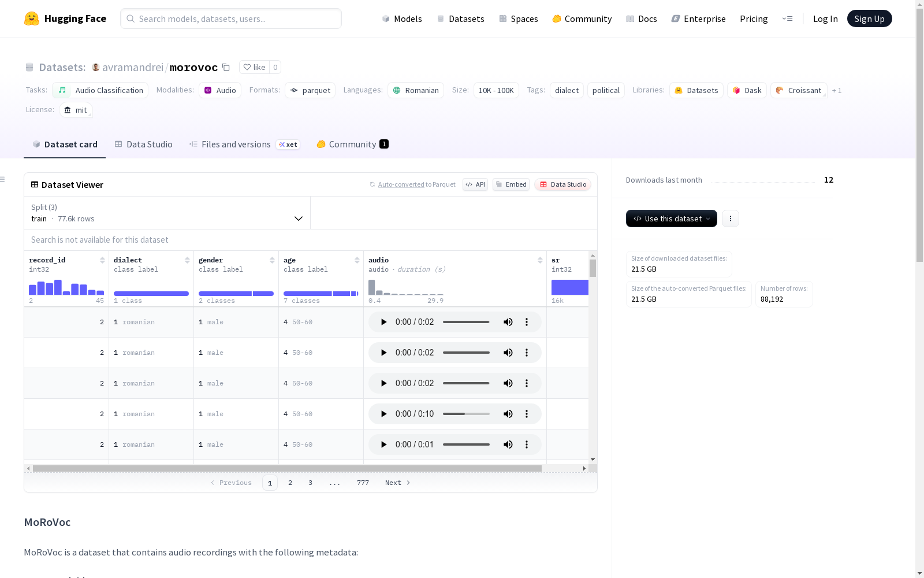Expand the +1 more libraries
The height and width of the screenshot is (578, 924).
coord(837,90)
